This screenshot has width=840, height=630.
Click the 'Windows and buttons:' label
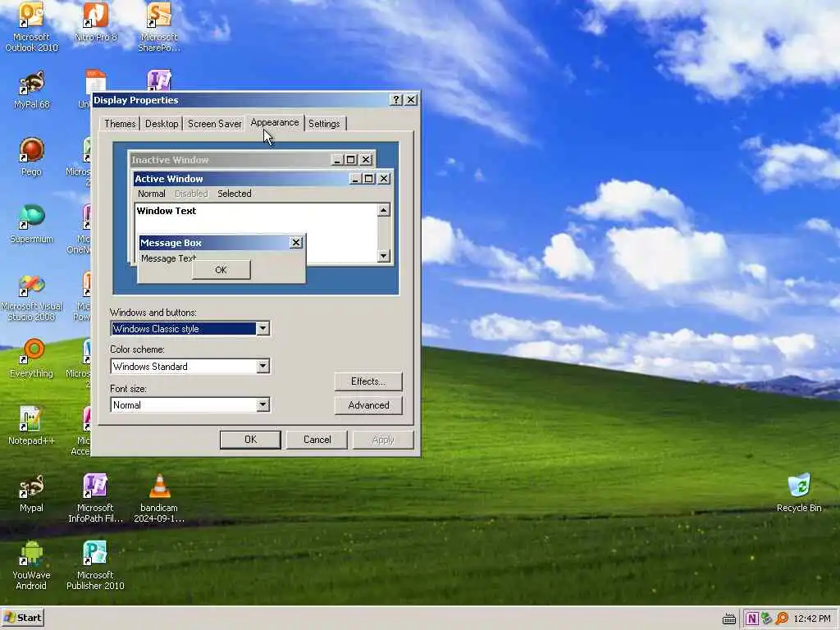point(153,313)
